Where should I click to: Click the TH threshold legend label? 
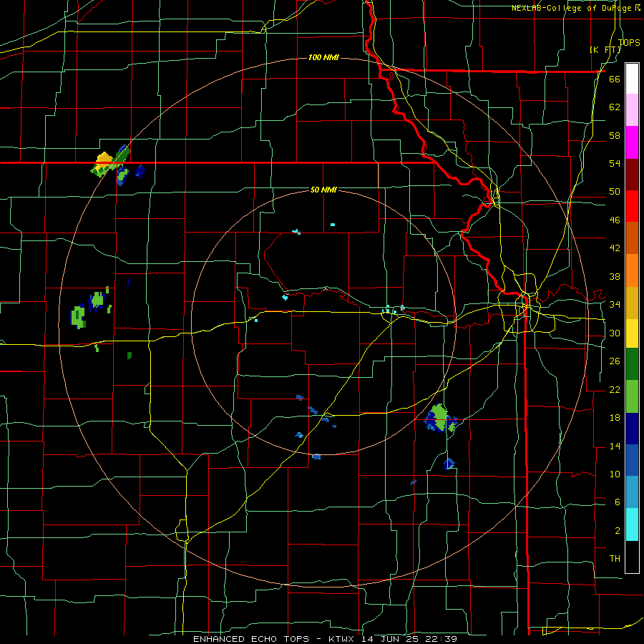click(615, 559)
